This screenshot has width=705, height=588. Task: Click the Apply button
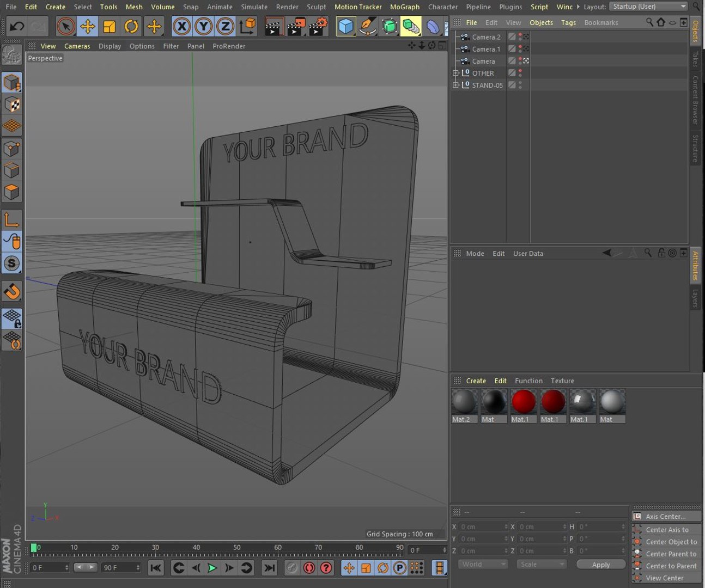point(601,565)
